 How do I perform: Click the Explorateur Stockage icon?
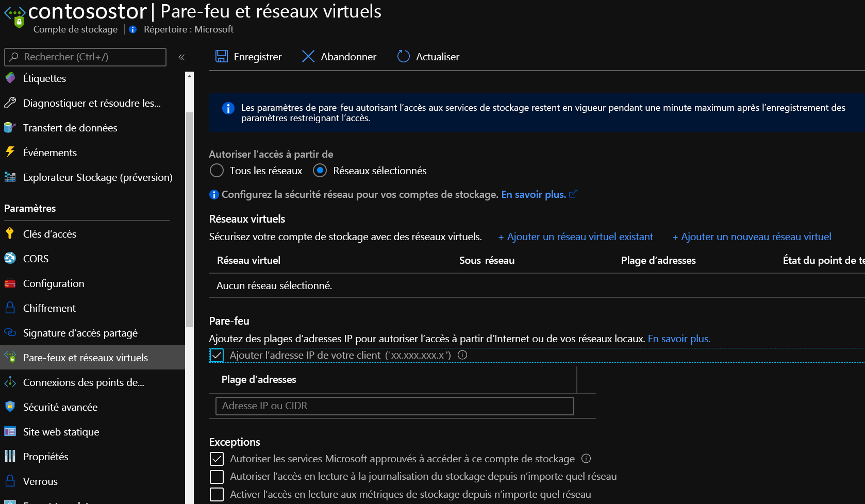[10, 177]
